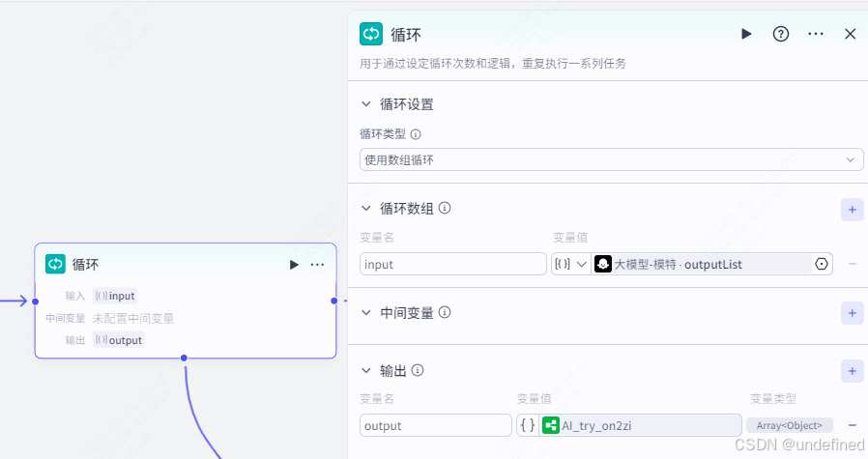Click the output tag in canvas node
This screenshot has height=459, width=868.
pyautogui.click(x=119, y=340)
